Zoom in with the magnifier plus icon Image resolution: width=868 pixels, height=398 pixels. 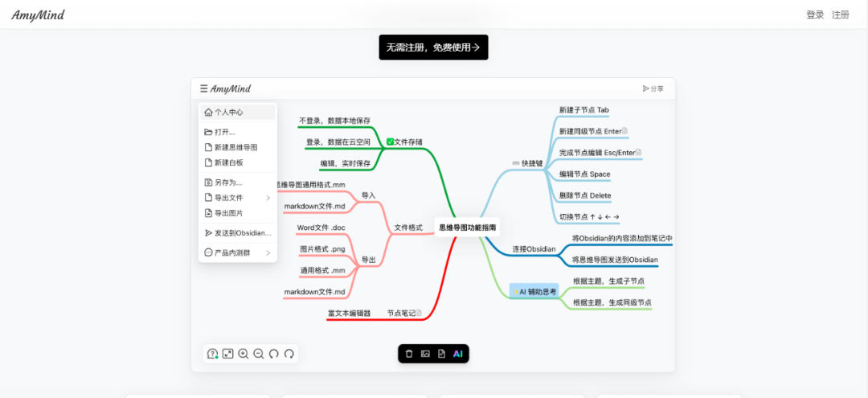click(243, 354)
